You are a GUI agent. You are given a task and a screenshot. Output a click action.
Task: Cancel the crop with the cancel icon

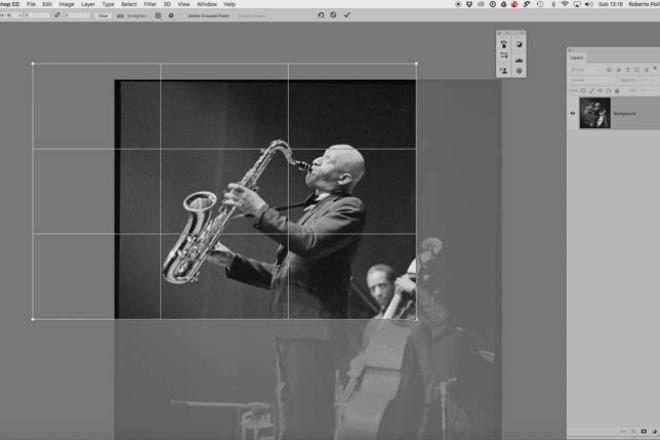click(333, 15)
